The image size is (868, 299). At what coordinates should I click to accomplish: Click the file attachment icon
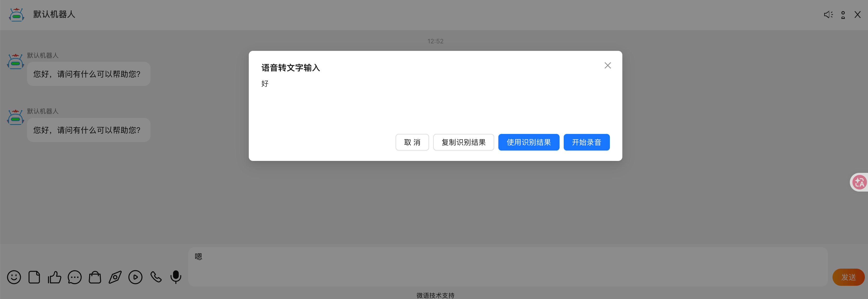point(34,277)
